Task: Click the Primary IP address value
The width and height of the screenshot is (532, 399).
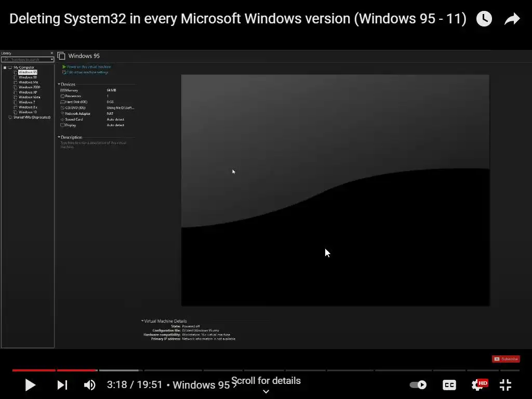Action: tap(209, 339)
